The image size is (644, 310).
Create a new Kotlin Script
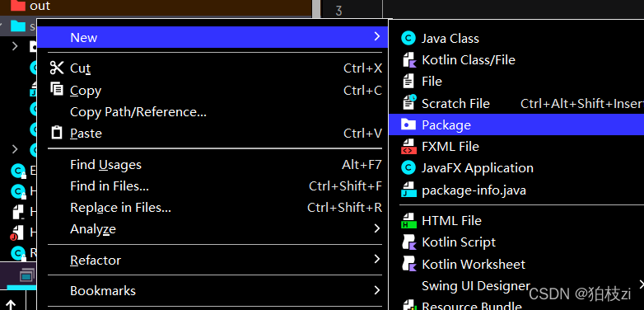(x=516, y=242)
